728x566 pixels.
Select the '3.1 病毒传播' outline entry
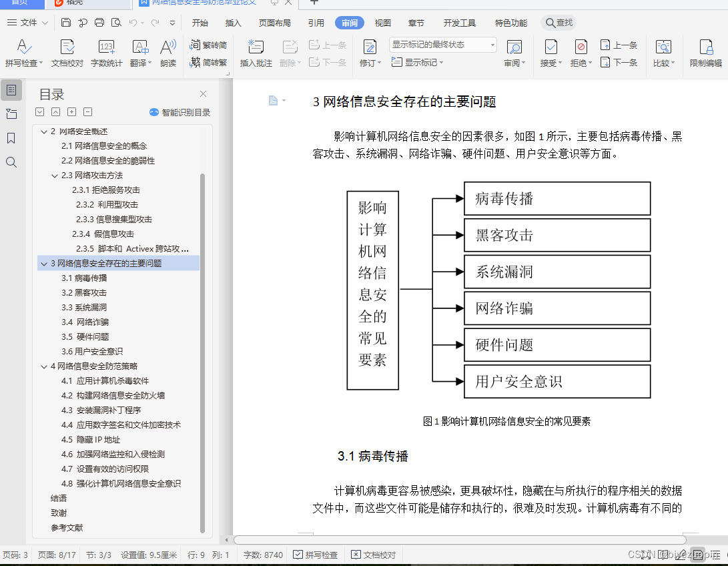[x=87, y=277]
